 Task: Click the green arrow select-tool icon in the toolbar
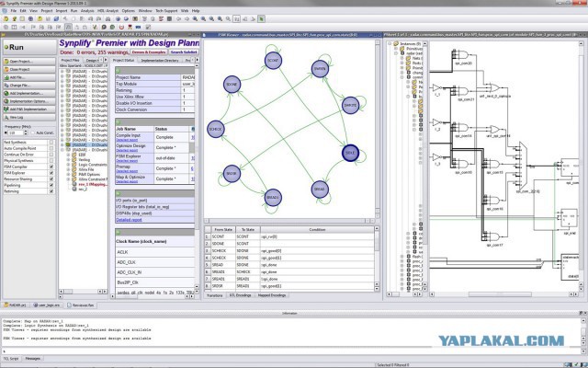click(x=261, y=18)
